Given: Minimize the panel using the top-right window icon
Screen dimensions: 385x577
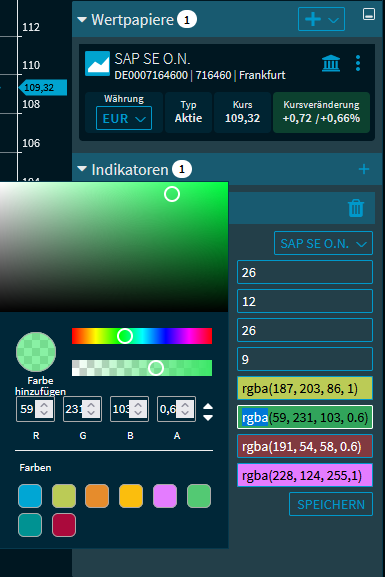Looking at the screenshot, I should click(369, 14).
